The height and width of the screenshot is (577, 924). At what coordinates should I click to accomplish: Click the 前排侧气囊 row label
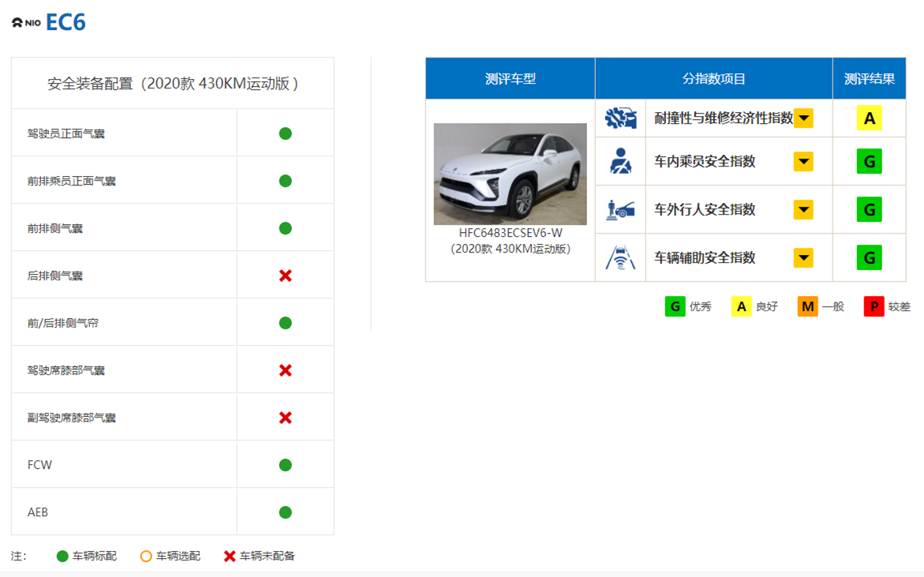click(x=54, y=228)
